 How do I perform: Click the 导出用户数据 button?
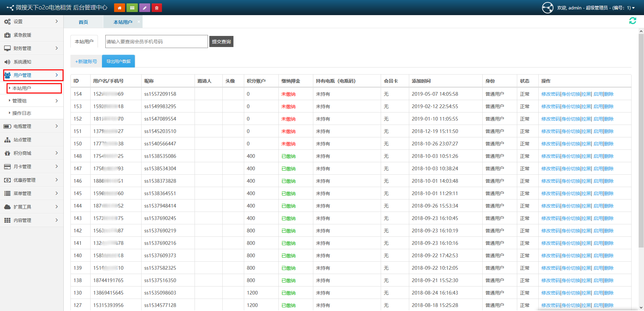point(118,61)
